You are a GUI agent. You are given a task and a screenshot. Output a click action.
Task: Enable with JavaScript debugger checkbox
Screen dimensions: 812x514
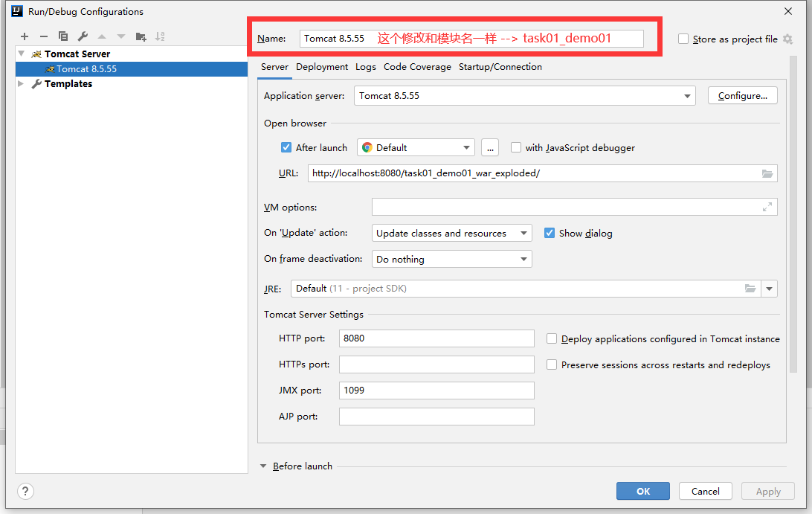(x=516, y=148)
